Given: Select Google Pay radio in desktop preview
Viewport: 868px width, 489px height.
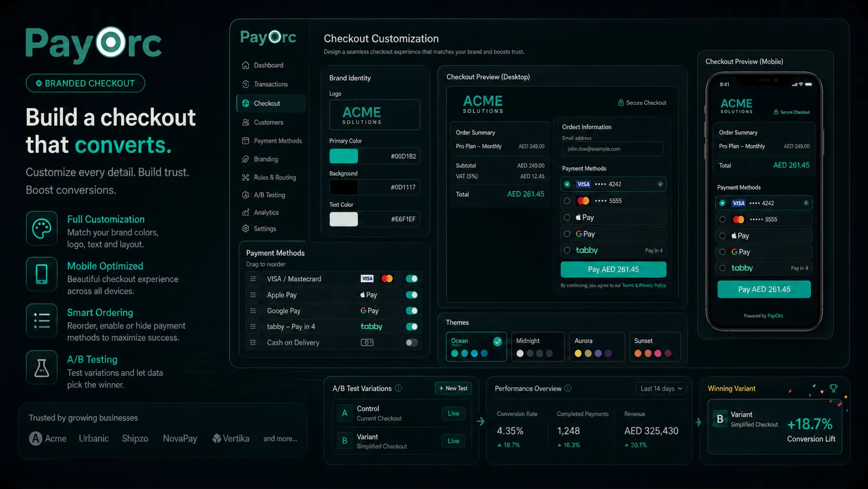Looking at the screenshot, I should coord(567,234).
